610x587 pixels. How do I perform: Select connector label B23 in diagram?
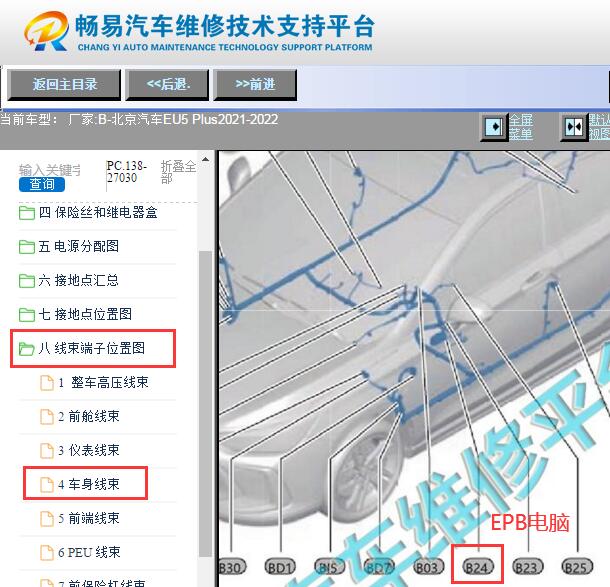click(527, 568)
